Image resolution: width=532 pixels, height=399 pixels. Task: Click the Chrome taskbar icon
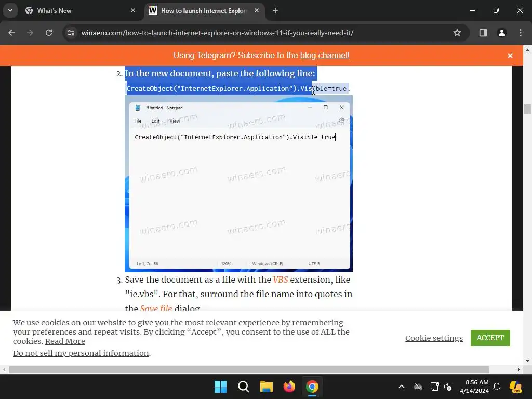click(312, 387)
